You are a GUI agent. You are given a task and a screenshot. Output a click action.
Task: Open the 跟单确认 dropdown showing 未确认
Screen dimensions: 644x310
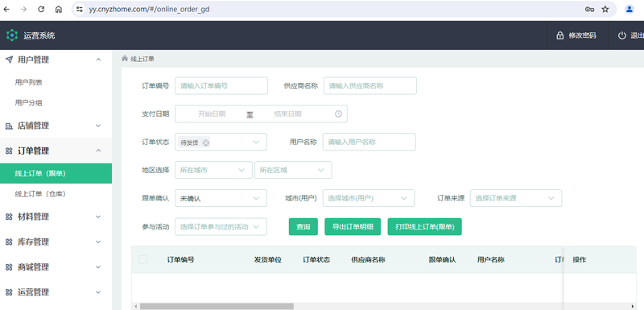pos(221,198)
